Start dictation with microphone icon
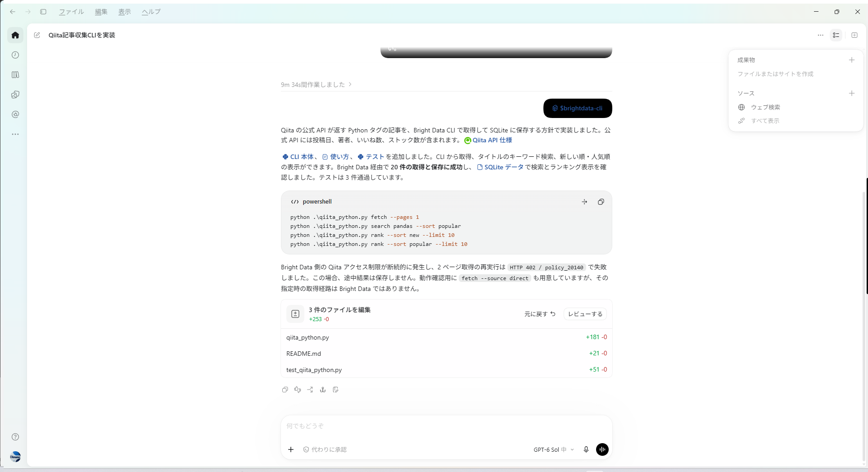868x472 pixels. (x=586, y=449)
